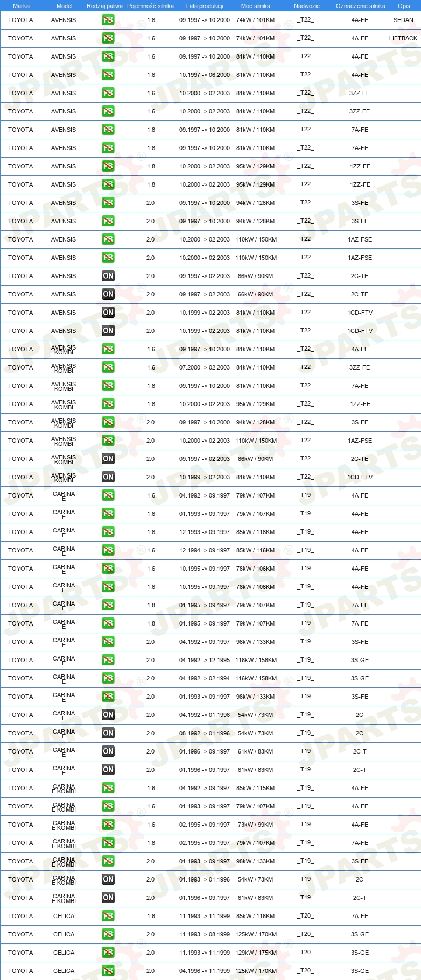Viewport: 421px width, 980px height.
Task: Click the Model column header
Action: coord(64,6)
